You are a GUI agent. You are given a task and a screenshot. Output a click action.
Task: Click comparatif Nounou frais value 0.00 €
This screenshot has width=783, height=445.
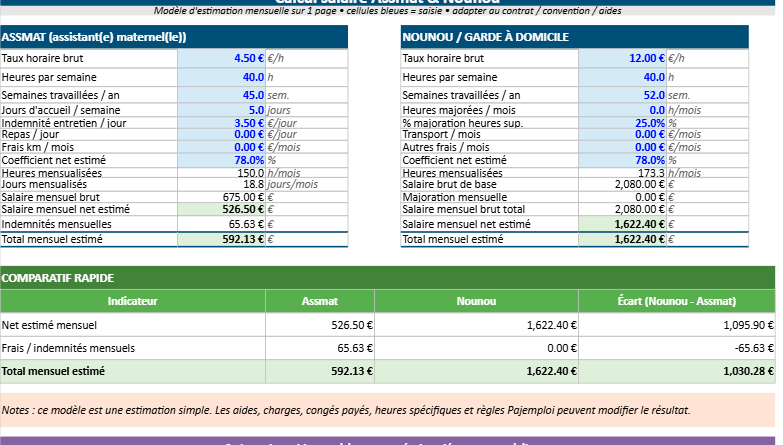click(x=476, y=348)
